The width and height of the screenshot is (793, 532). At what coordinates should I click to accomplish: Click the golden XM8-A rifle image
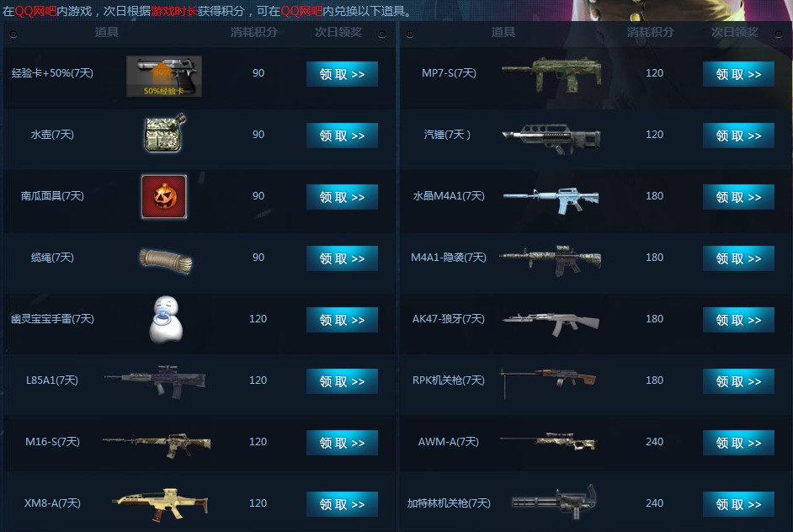[160, 503]
